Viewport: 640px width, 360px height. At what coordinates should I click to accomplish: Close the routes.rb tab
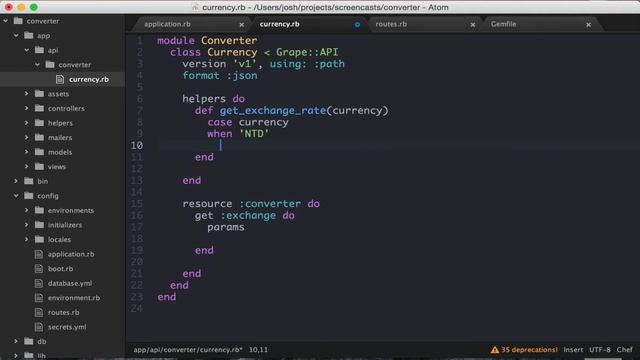pyautogui.click(x=473, y=25)
